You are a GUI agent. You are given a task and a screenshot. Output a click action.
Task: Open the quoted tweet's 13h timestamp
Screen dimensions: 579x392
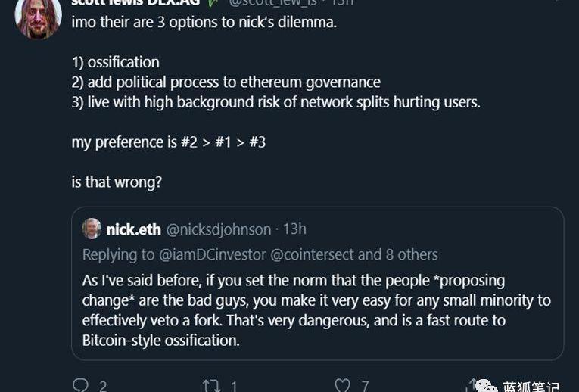click(294, 229)
